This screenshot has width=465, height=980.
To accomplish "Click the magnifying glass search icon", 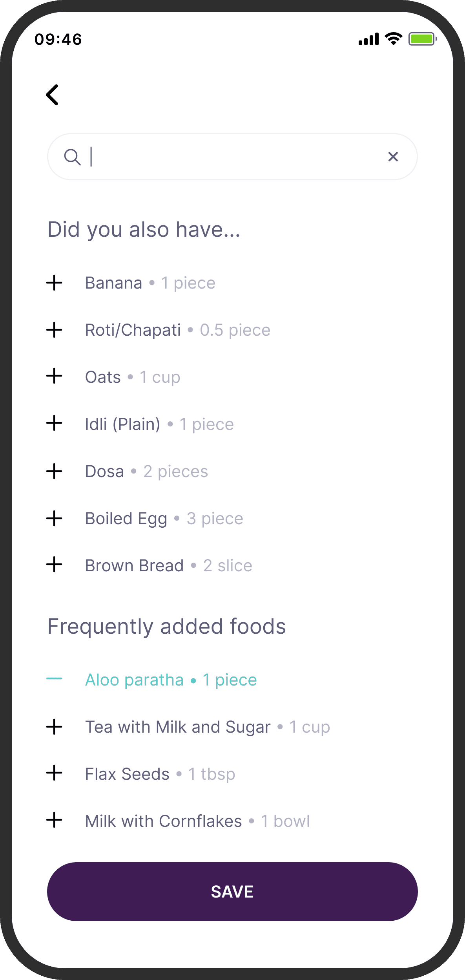I will coord(72,157).
